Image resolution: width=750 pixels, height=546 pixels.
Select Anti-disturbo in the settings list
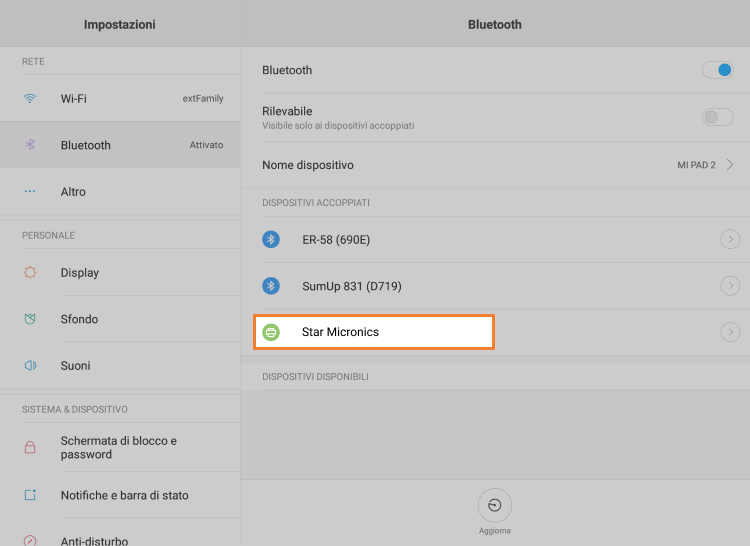pos(94,540)
